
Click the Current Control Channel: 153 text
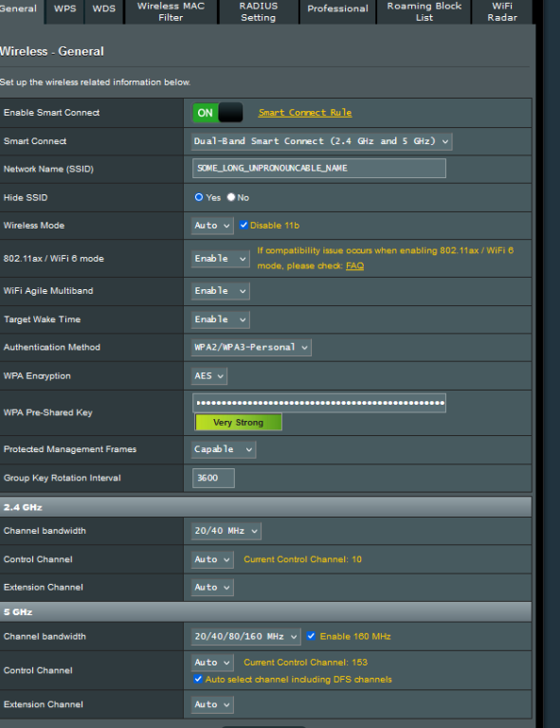(305, 663)
